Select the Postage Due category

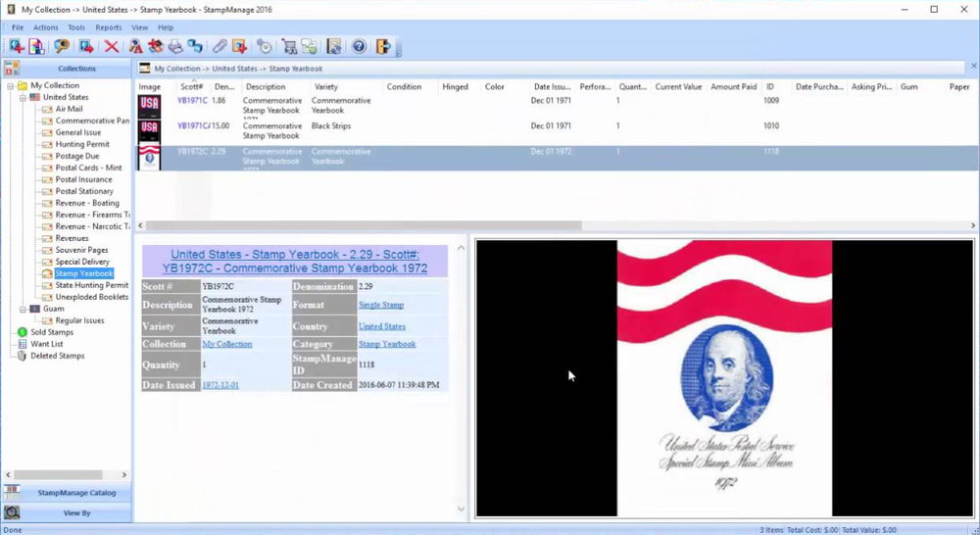[x=77, y=156]
